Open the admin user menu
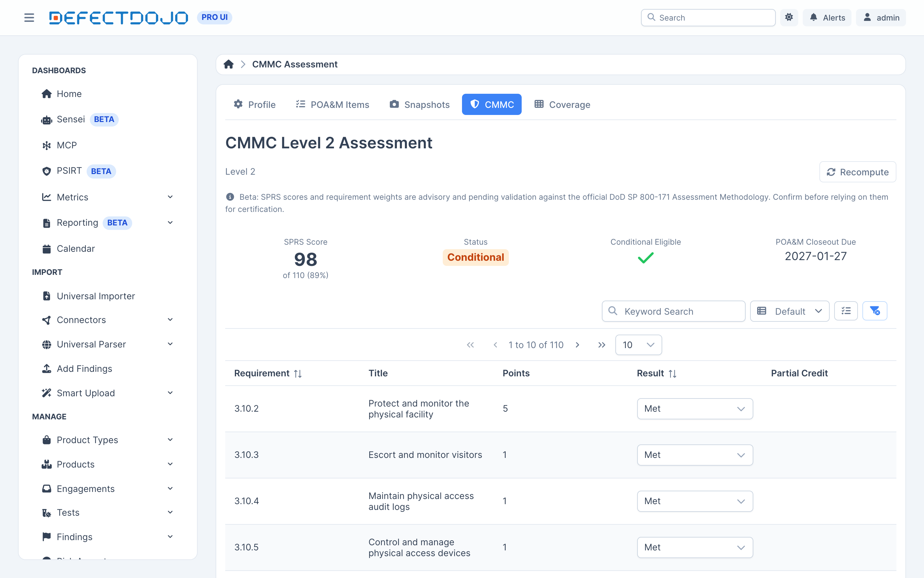This screenshot has width=924, height=578. tap(881, 18)
